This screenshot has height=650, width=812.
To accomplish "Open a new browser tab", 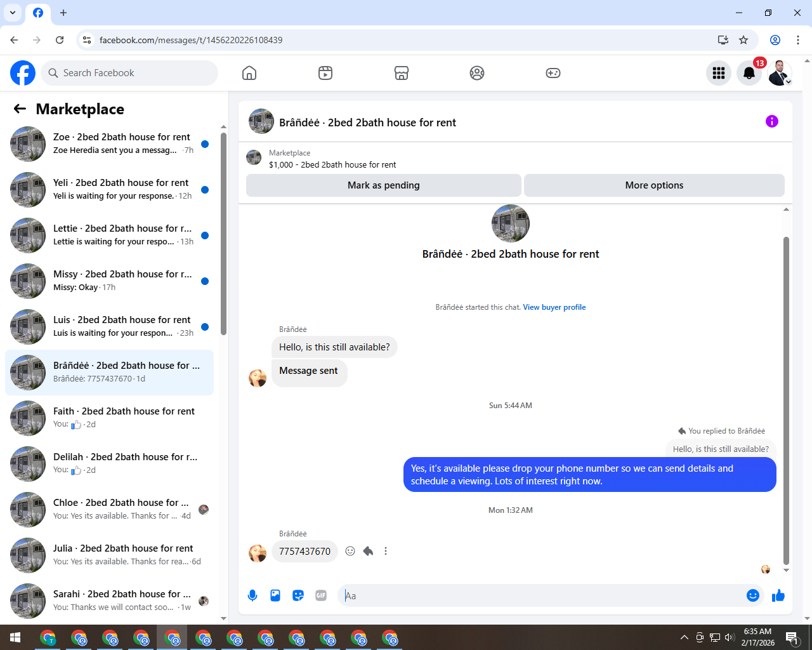I will coord(63,13).
